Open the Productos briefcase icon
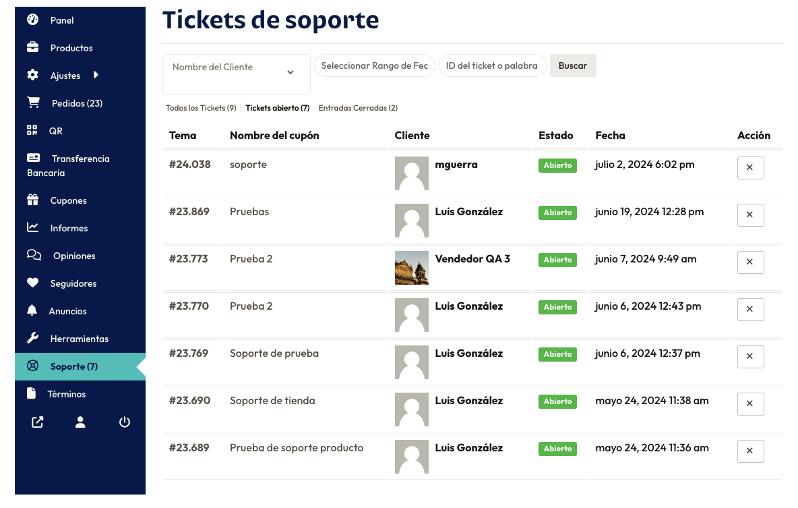 tap(33, 48)
